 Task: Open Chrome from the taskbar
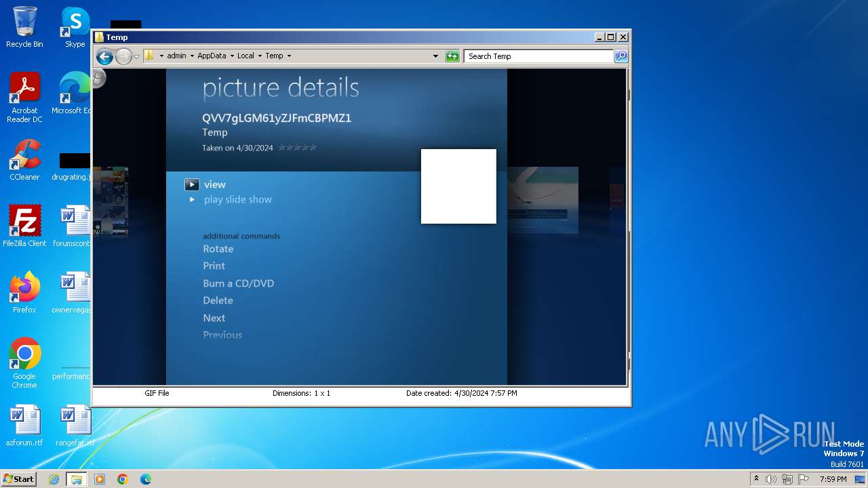coord(123,479)
